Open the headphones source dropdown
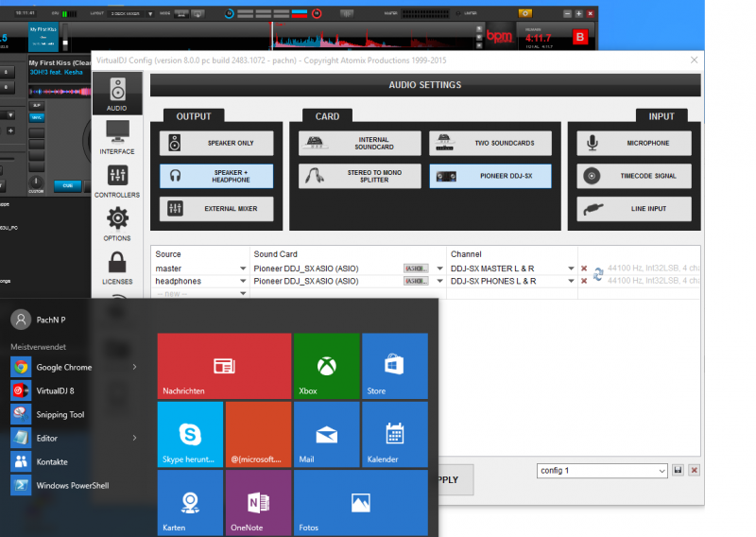Viewport: 756px width, 537px height. pyautogui.click(x=243, y=281)
